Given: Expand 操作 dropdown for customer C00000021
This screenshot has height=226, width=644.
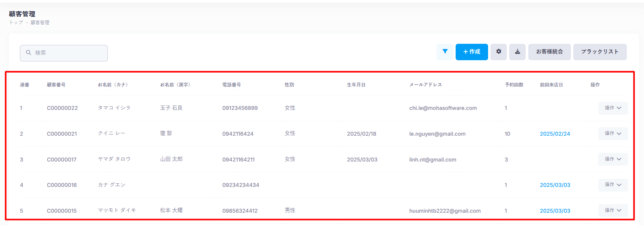Looking at the screenshot, I should [613, 133].
